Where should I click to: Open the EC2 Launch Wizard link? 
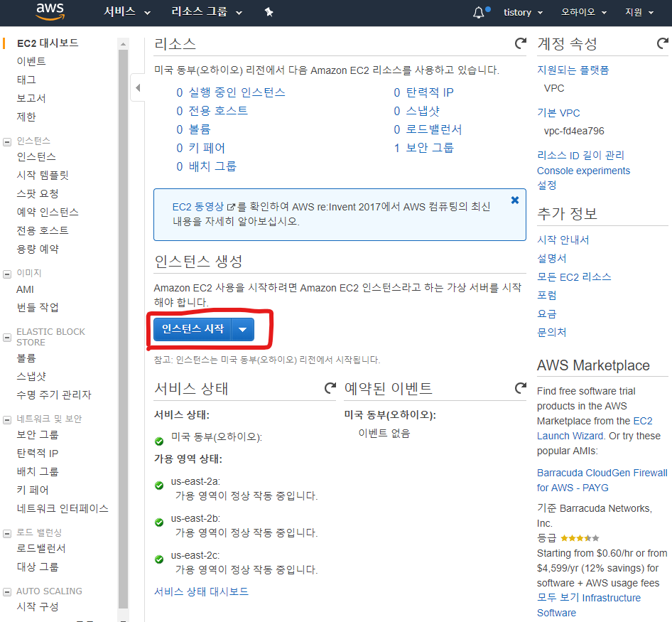click(x=595, y=429)
